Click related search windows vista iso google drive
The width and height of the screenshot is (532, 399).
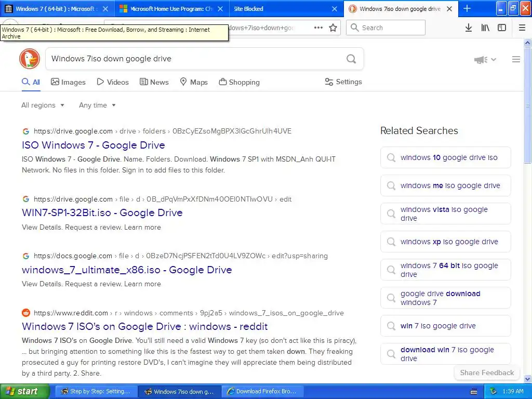pos(445,214)
